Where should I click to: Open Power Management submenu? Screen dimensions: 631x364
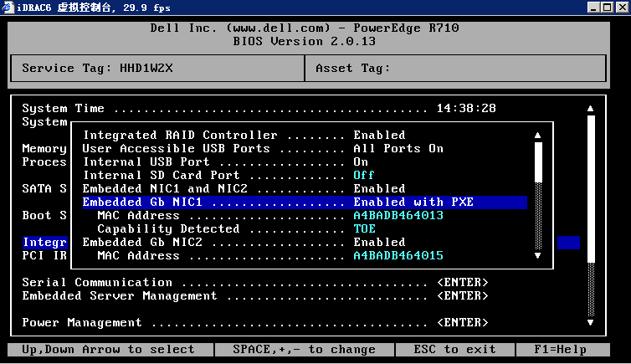[x=255, y=322]
